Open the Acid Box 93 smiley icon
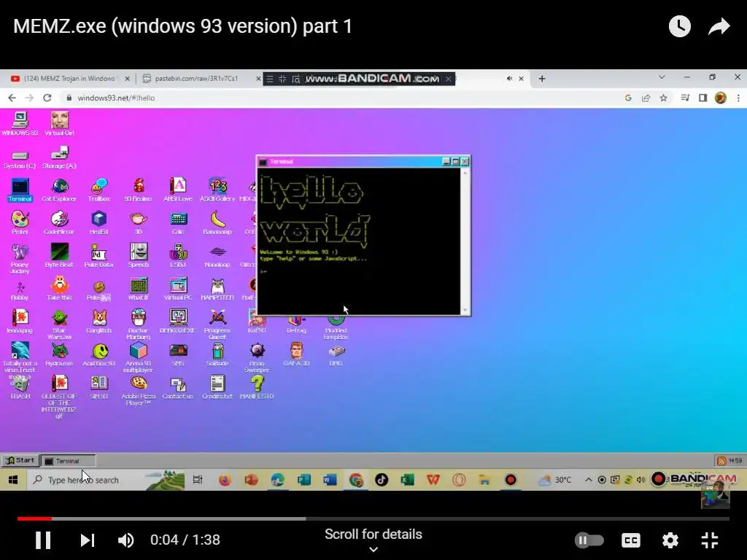The image size is (747, 560). pyautogui.click(x=99, y=354)
